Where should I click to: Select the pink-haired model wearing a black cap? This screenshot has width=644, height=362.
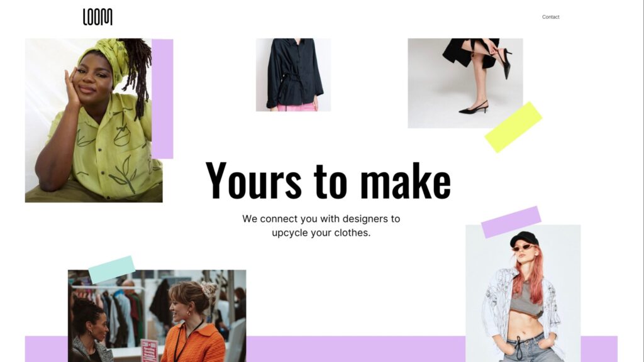[523, 293]
